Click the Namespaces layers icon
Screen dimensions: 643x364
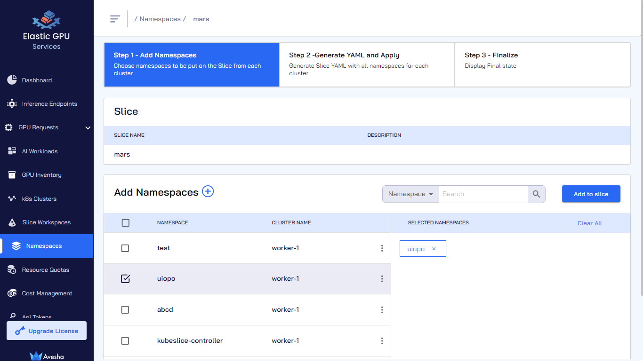[x=16, y=246]
